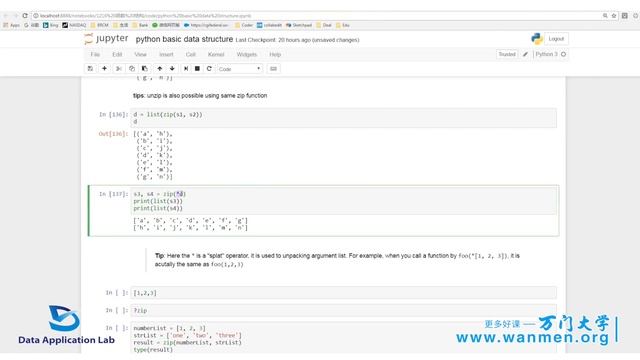This screenshot has width=640, height=360.
Task: Open the cell type Code dropdown
Action: pyautogui.click(x=240, y=69)
